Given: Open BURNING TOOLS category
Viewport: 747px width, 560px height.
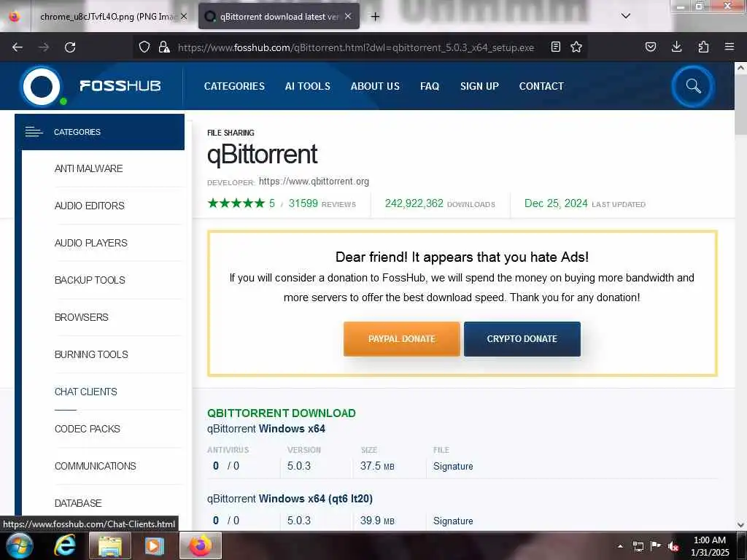Looking at the screenshot, I should click(x=91, y=354).
